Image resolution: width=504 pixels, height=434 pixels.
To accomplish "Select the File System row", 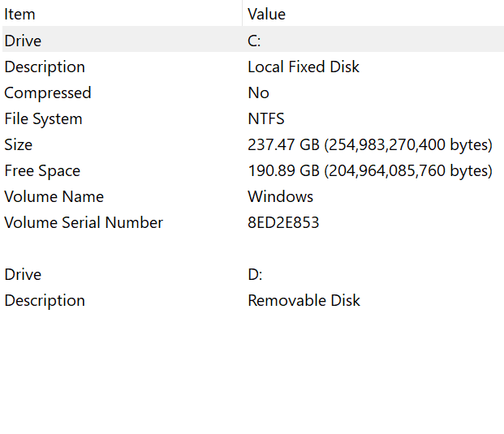I will [x=43, y=118].
